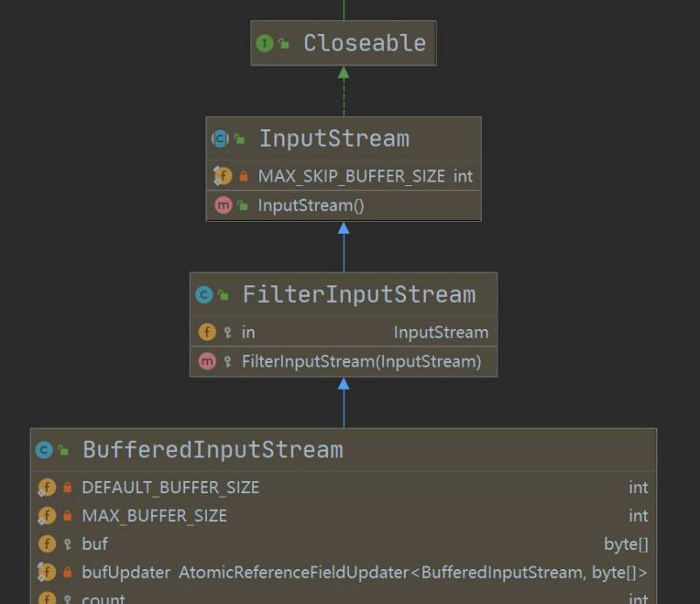Select the buf field row
The image size is (700, 604).
click(343, 544)
